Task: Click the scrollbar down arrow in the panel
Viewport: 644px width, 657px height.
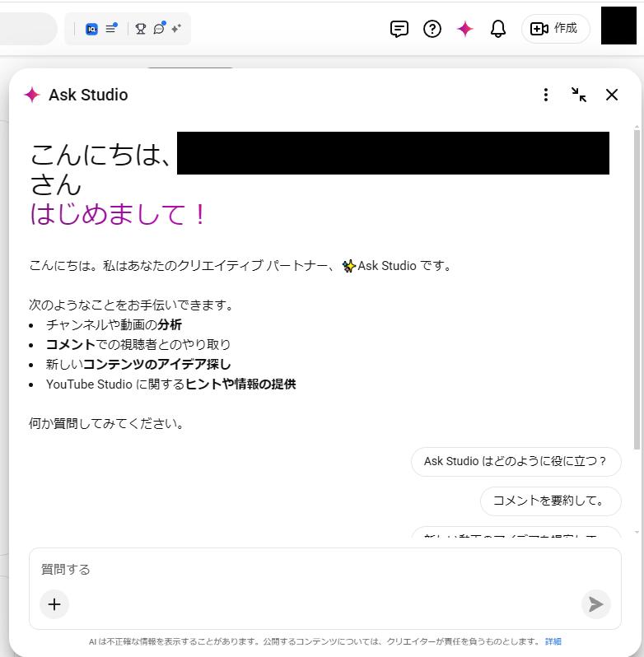Action: pos(637,533)
